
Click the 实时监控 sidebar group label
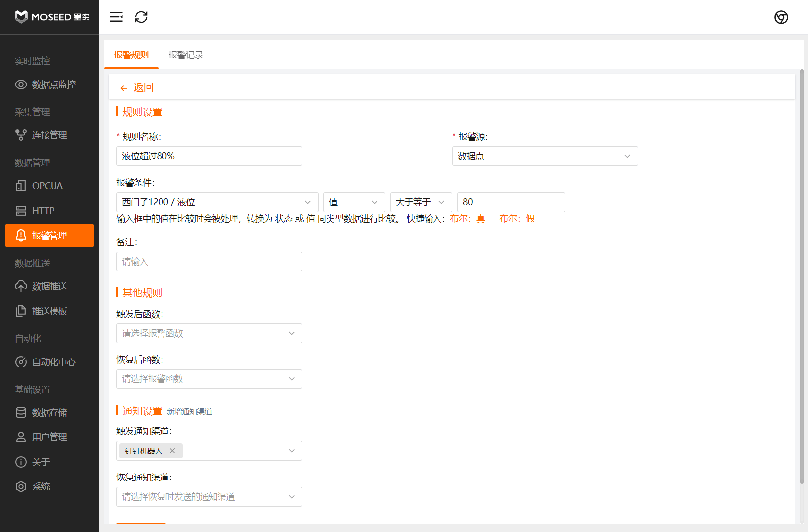tap(32, 61)
